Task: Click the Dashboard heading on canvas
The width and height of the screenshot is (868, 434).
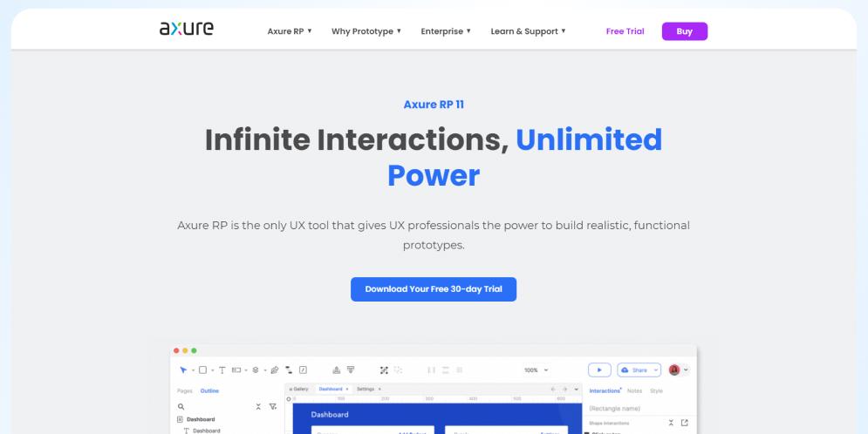Action: (x=330, y=415)
